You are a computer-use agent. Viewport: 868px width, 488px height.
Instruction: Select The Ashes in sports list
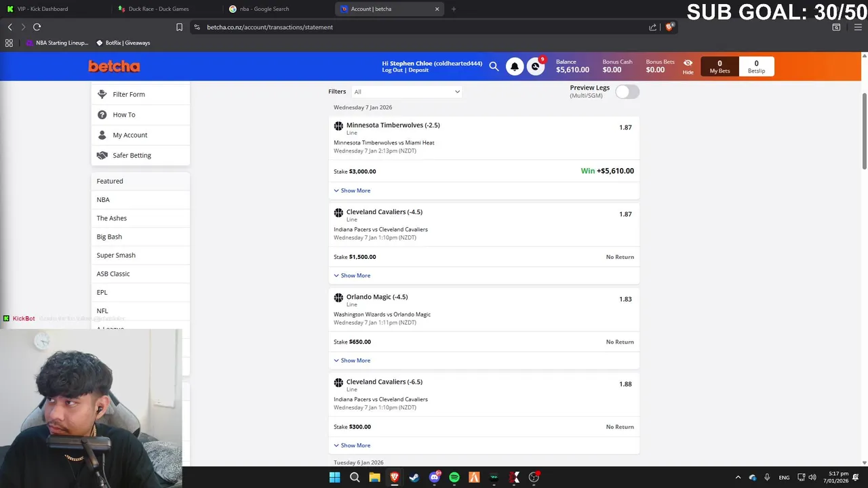click(x=140, y=218)
